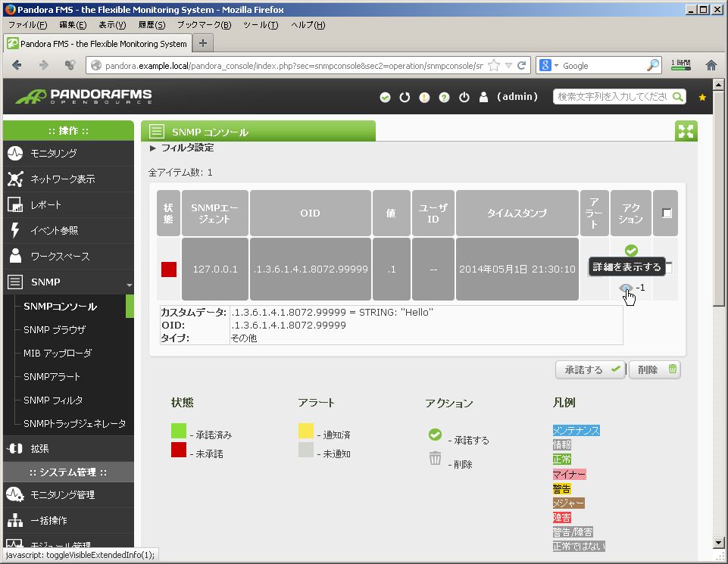Open ファイル menu
The height and width of the screenshot is (564, 728).
tap(27, 25)
